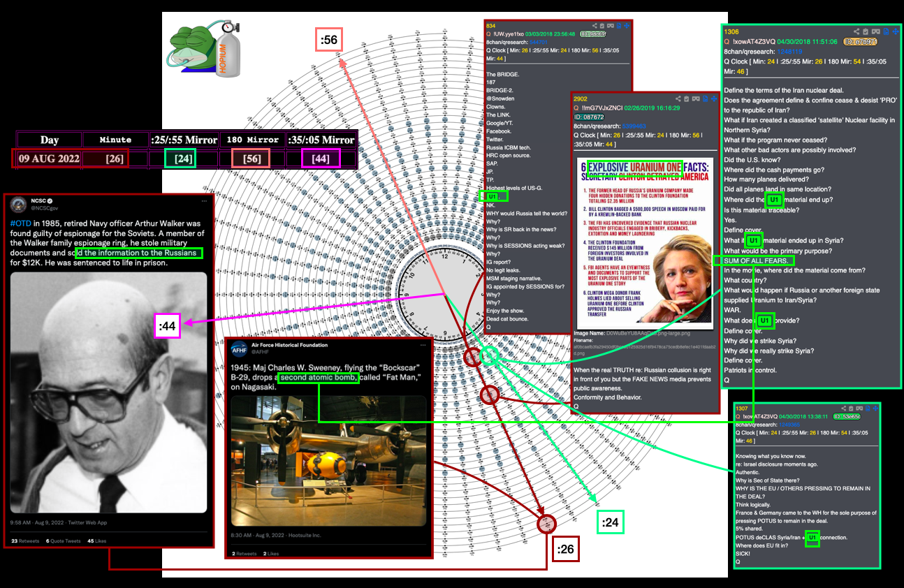Viewport: 904px width, 588px height.
Task: Click 'Think logically.' line in post 1307
Action: (754, 504)
